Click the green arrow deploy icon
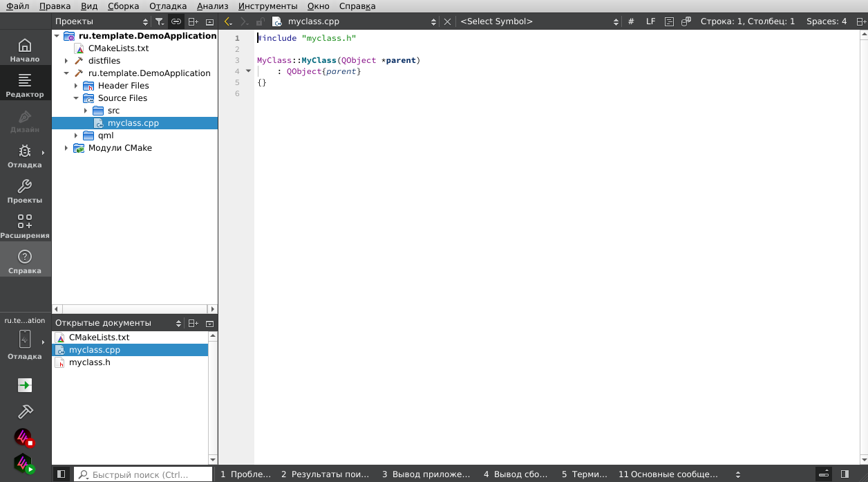The height and width of the screenshot is (482, 868). [x=25, y=385]
